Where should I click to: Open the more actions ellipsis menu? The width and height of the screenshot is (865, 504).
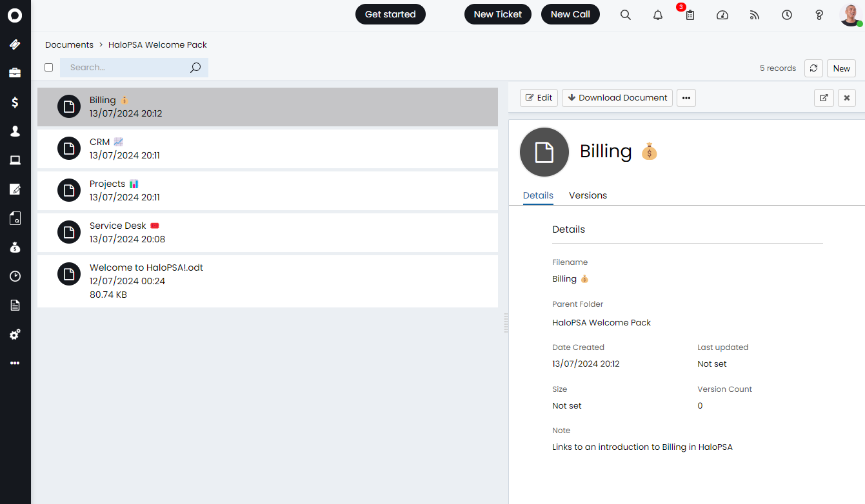(686, 98)
